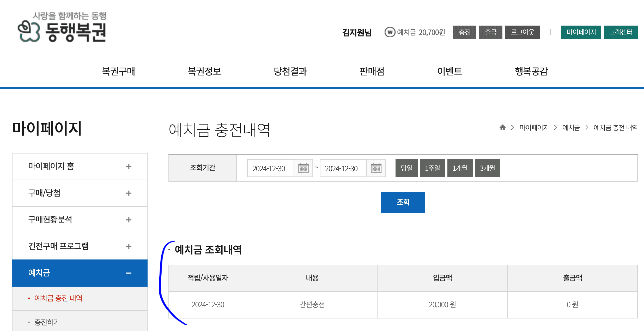The height and width of the screenshot is (331, 644).
Task: Click 예치금 breadcrumb link
Action: [571, 127]
